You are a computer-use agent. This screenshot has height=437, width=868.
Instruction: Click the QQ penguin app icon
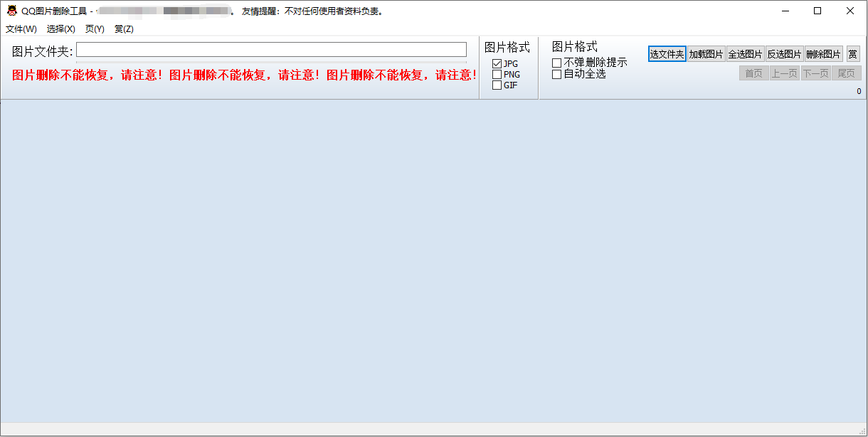pyautogui.click(x=12, y=11)
